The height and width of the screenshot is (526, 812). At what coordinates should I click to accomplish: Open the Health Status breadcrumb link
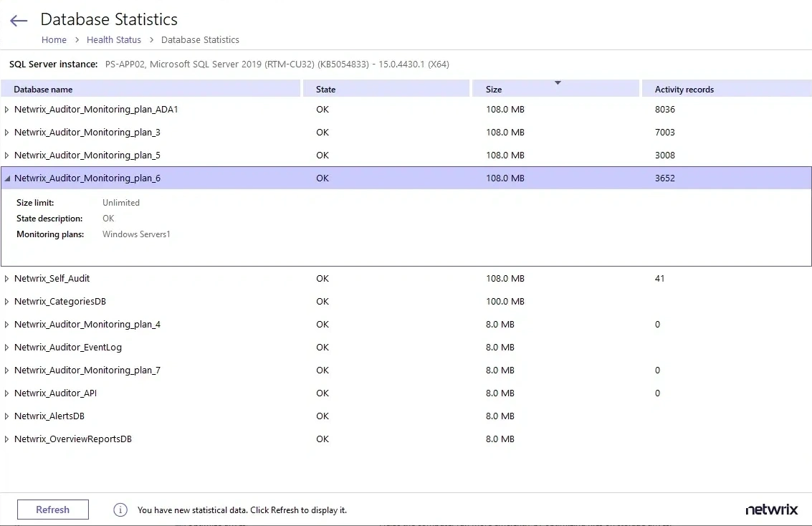click(113, 39)
